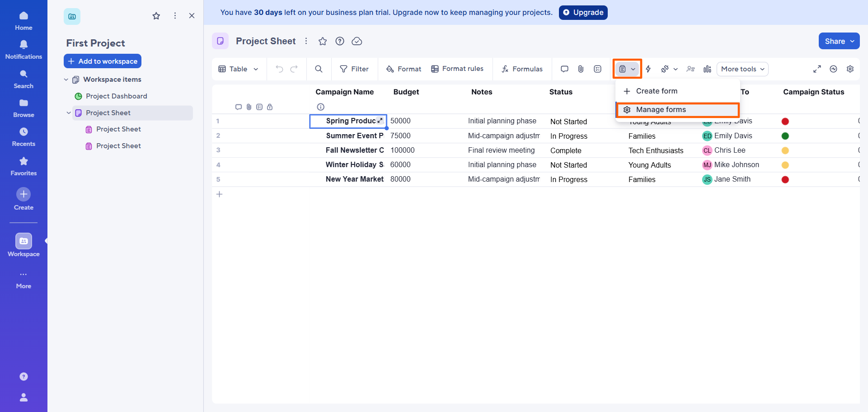The image size is (868, 412).
Task: Click Notes column header
Action: [482, 92]
